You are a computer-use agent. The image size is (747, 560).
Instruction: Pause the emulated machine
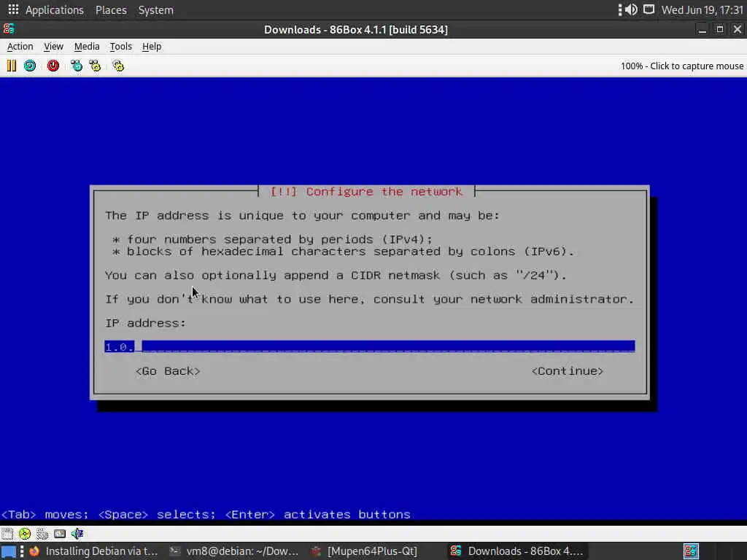(12, 66)
